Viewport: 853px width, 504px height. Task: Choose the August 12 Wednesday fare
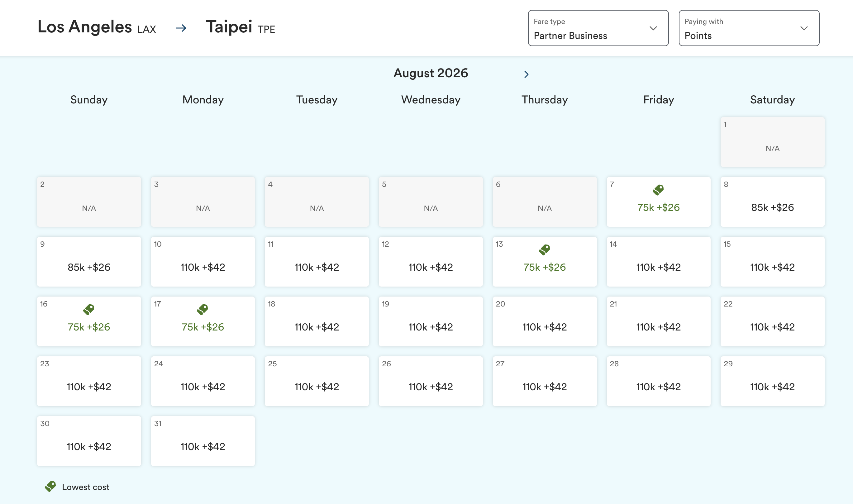click(431, 262)
